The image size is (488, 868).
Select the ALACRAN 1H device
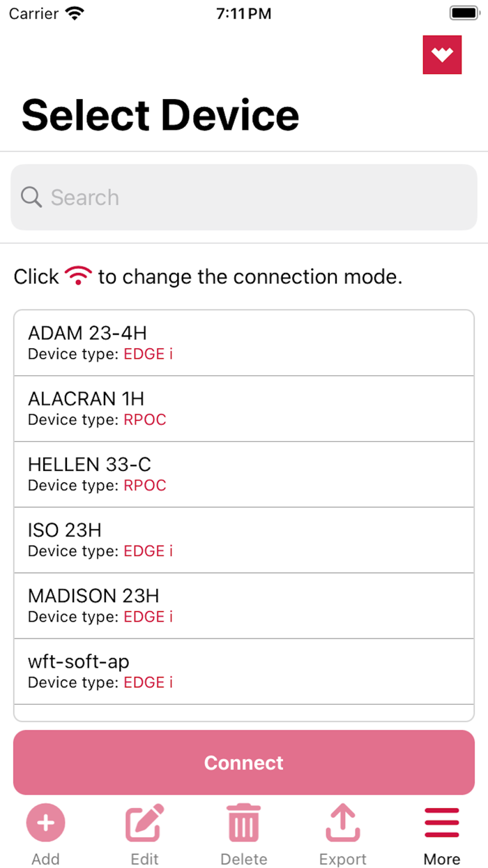(243, 407)
